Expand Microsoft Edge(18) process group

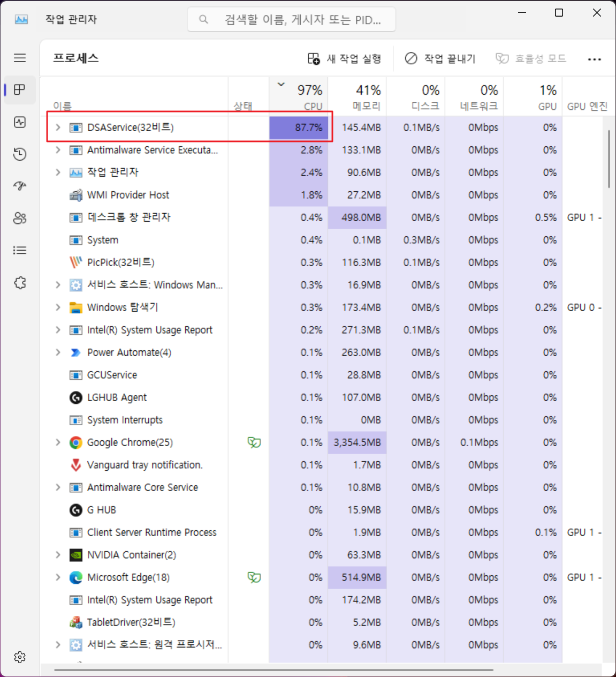coord(58,577)
